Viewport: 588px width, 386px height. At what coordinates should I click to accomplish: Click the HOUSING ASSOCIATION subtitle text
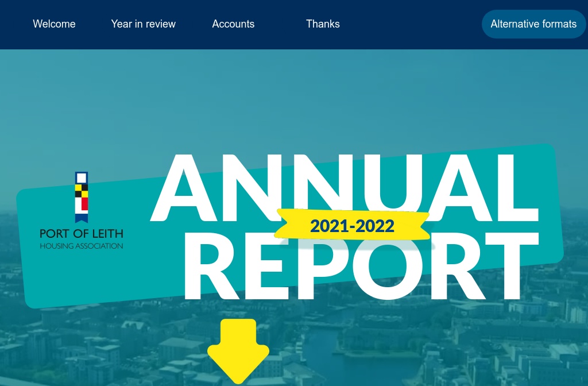point(81,245)
